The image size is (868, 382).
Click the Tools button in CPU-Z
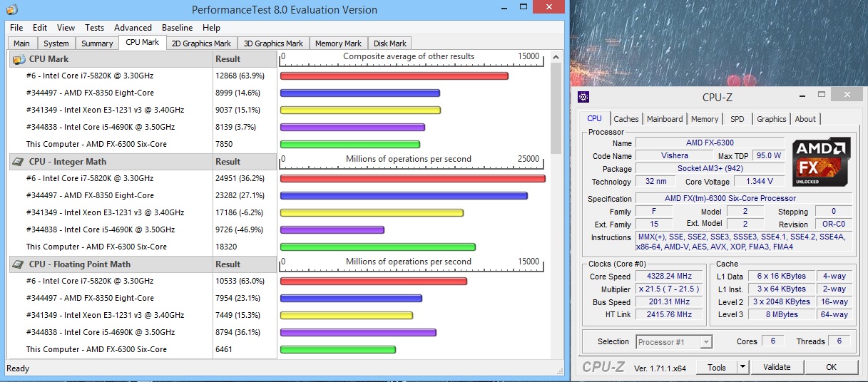click(717, 367)
